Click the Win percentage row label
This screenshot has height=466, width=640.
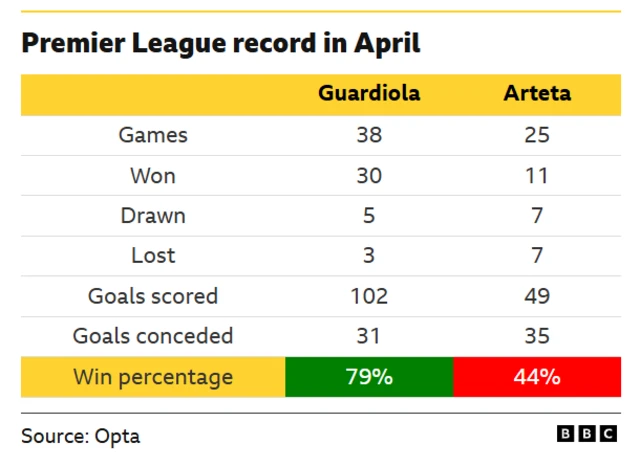click(153, 377)
